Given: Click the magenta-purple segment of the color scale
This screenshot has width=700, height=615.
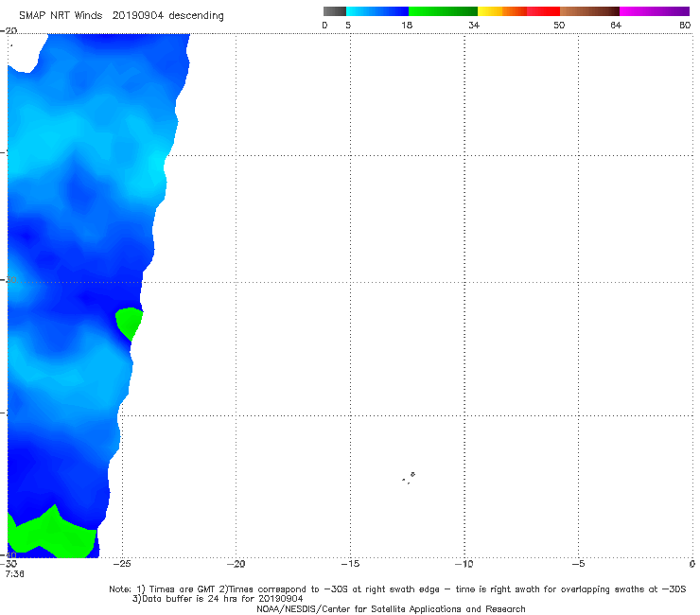Looking at the screenshot, I should tap(655, 11).
